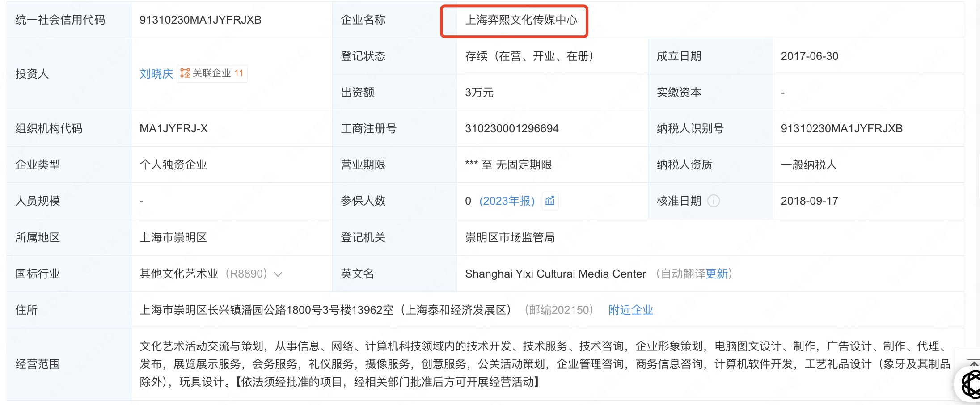Image resolution: width=980 pixels, height=405 pixels.
Task: Click the 关联企业 11 badge
Action: click(x=212, y=73)
